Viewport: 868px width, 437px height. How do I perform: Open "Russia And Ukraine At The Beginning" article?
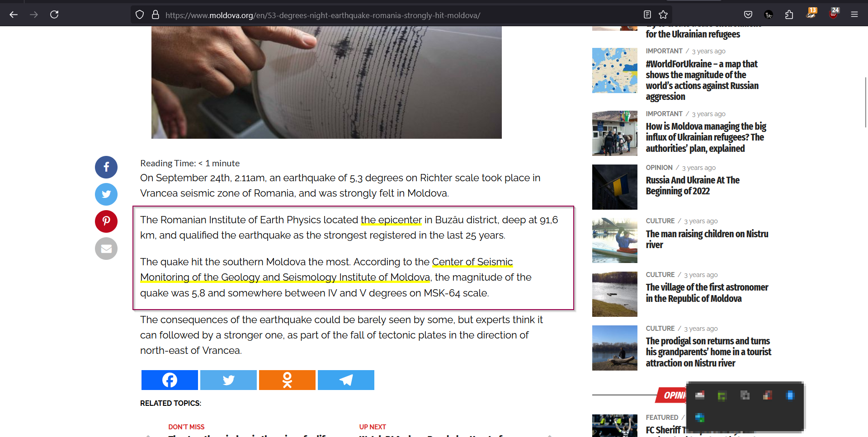click(x=692, y=185)
